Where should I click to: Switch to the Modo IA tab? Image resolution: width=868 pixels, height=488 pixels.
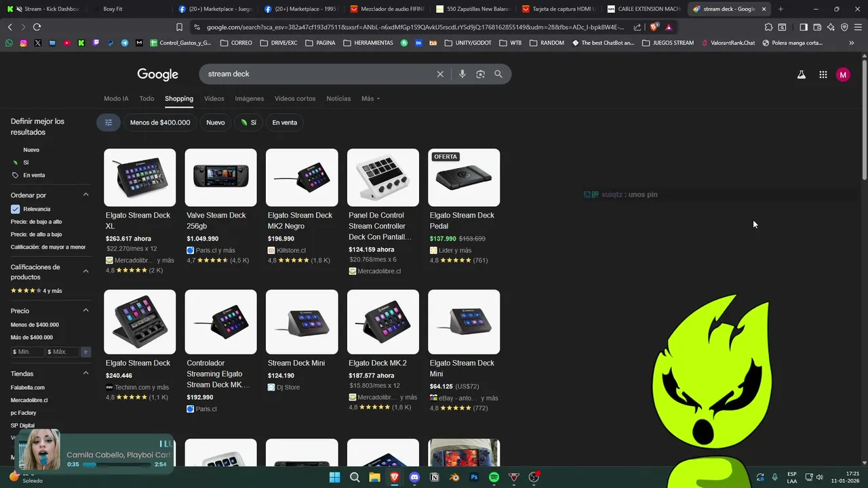[116, 99]
